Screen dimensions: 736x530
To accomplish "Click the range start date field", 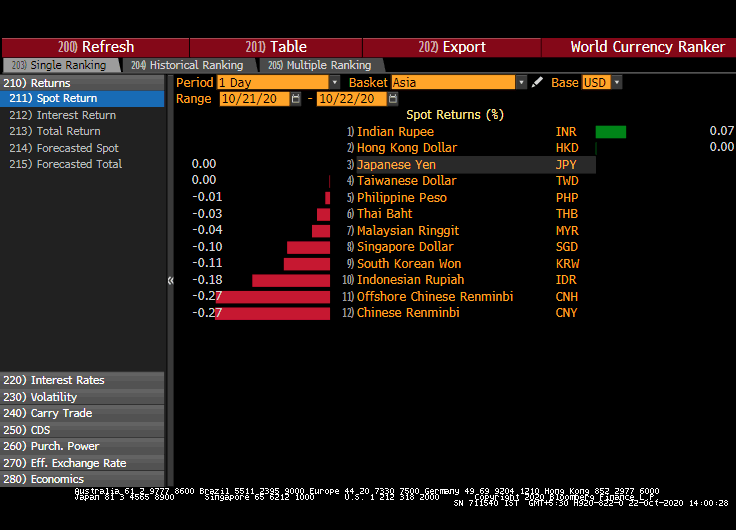I will pyautogui.click(x=254, y=99).
